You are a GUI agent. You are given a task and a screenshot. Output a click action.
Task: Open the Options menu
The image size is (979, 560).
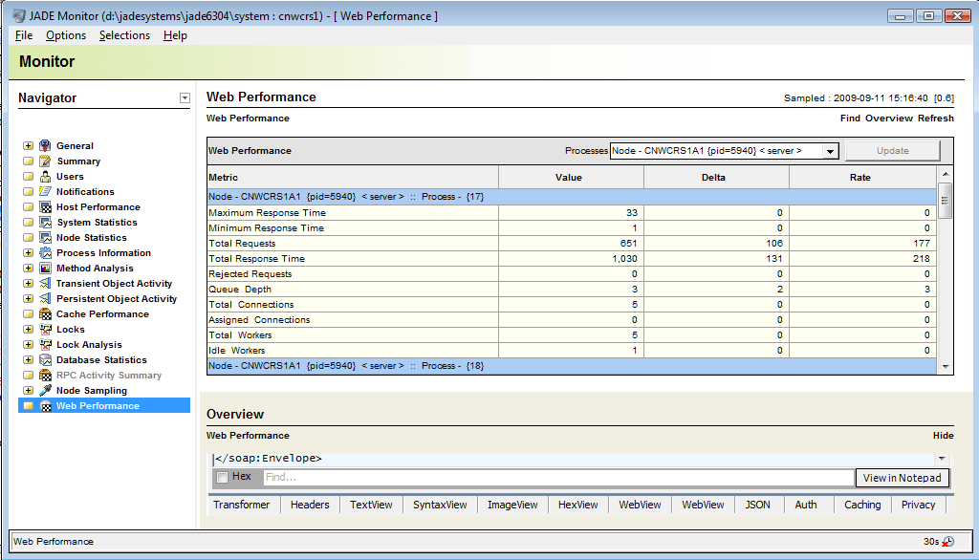[66, 35]
